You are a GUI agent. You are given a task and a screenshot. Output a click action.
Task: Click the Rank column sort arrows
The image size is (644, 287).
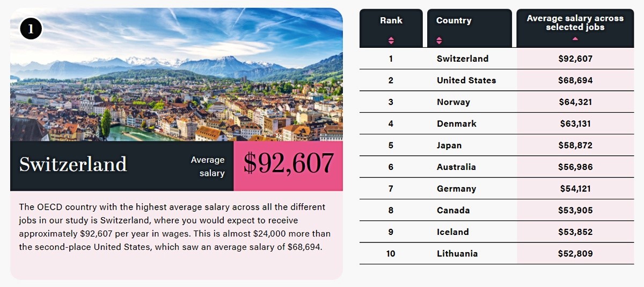[x=391, y=40]
